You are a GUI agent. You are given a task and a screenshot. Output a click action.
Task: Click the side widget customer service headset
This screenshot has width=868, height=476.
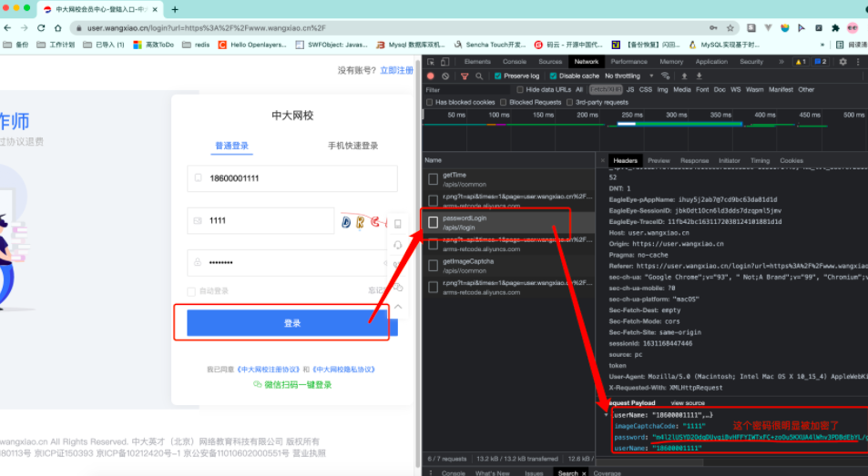(397, 246)
